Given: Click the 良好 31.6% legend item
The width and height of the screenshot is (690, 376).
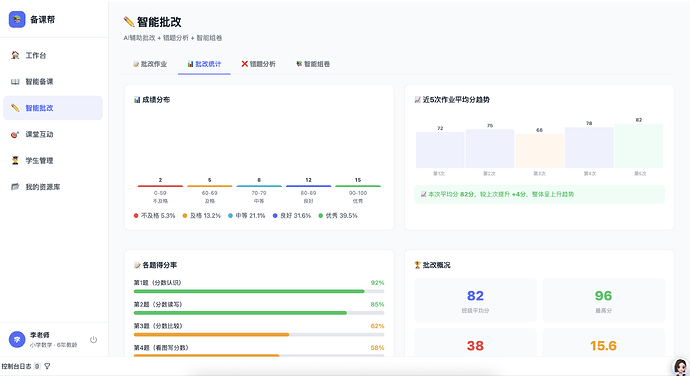Looking at the screenshot, I should tap(292, 216).
